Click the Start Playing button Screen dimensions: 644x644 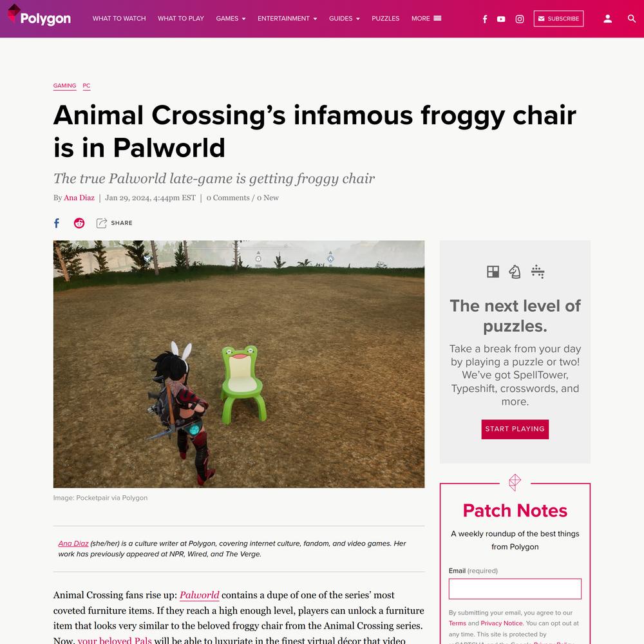point(515,429)
